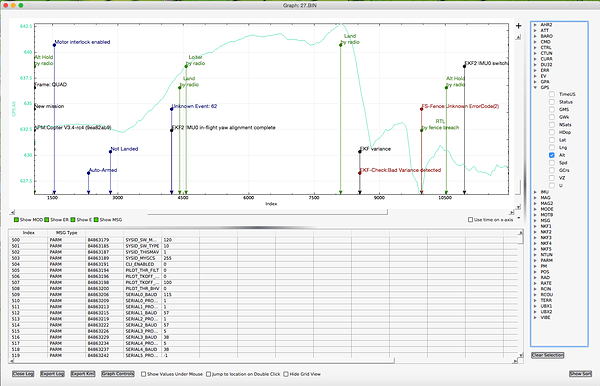
Task: Click the Clear Selection button
Action: (x=548, y=355)
